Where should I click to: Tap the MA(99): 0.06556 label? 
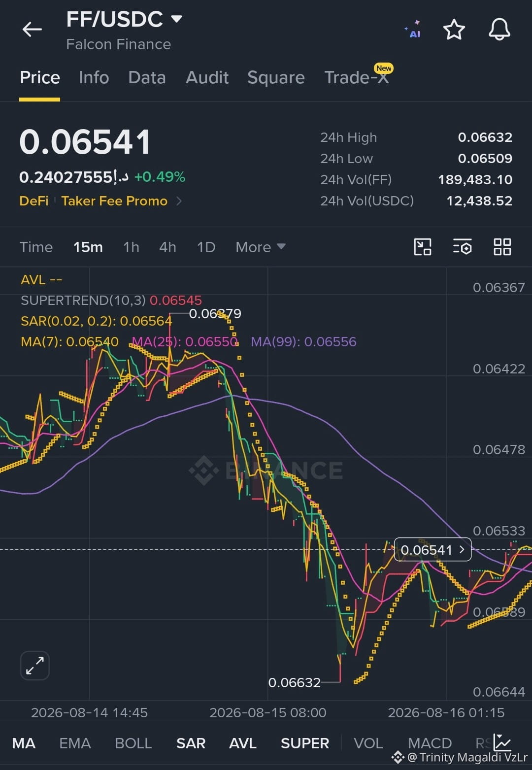coord(303,341)
